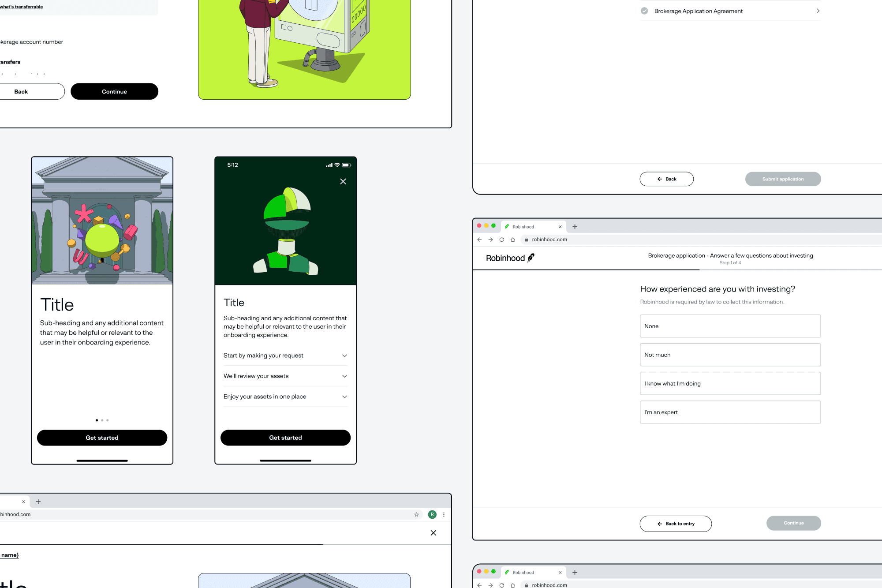The image size is (882, 588).
Task: Close the dark green mobile onboarding card
Action: [343, 181]
